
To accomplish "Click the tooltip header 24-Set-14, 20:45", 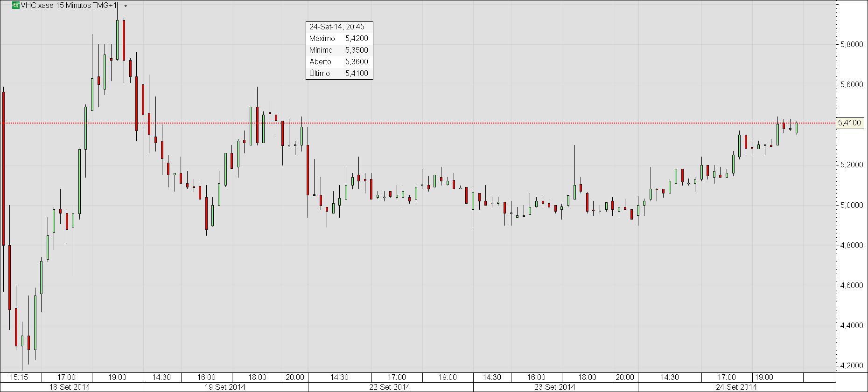I will click(337, 27).
